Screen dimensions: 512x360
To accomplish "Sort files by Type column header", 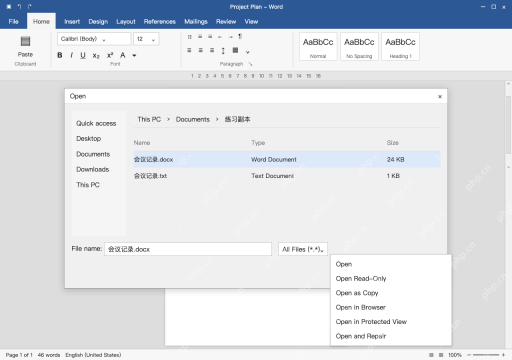I will click(258, 143).
